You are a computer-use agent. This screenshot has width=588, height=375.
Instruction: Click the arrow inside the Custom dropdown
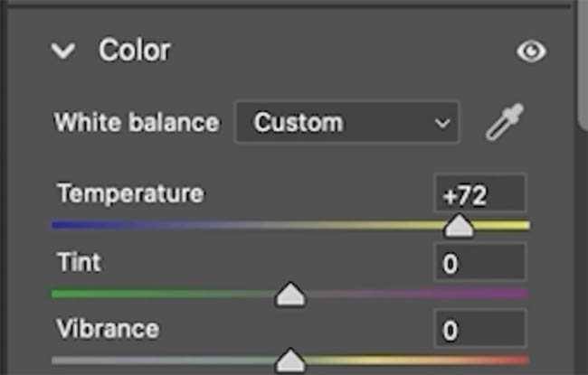pos(442,123)
